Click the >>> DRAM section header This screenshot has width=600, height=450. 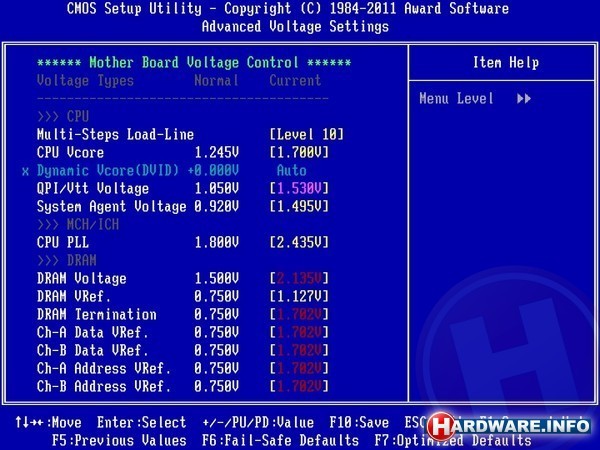(67, 261)
